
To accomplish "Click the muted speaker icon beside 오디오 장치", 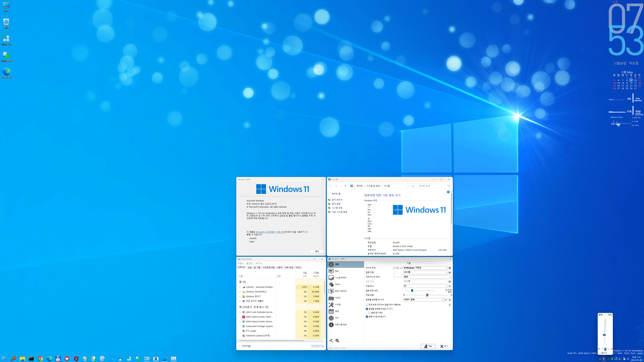I will (x=397, y=268).
